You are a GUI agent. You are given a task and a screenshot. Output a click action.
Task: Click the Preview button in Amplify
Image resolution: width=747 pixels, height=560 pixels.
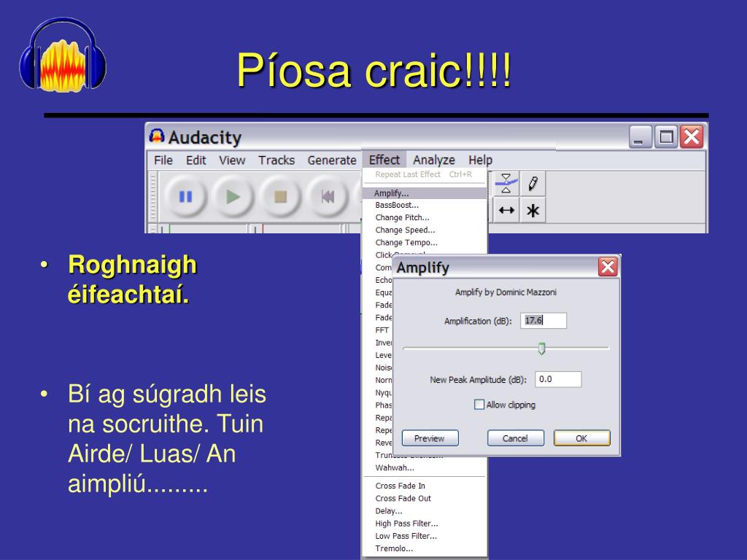pyautogui.click(x=430, y=438)
